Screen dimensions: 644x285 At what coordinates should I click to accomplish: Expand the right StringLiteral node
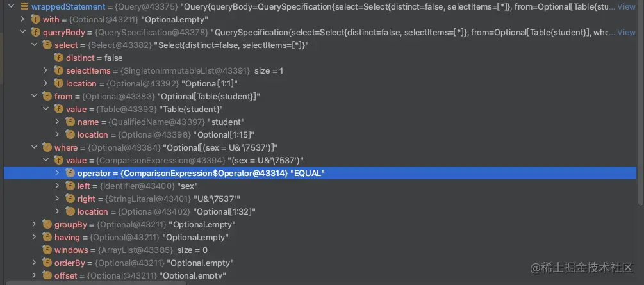(58, 199)
